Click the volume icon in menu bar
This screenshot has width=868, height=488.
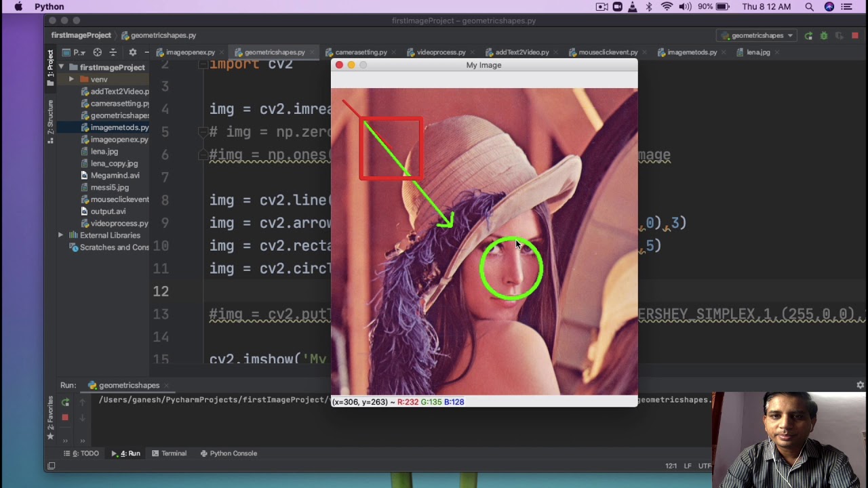(685, 7)
